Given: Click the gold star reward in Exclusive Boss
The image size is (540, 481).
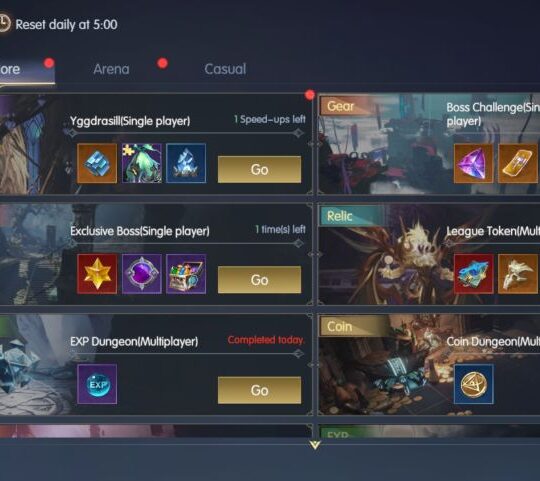Looking at the screenshot, I should tap(97, 274).
